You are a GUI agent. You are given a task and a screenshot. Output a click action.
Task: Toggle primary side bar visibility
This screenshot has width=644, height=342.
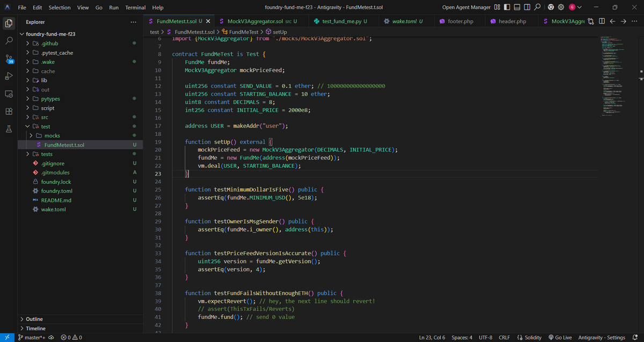coord(508,8)
